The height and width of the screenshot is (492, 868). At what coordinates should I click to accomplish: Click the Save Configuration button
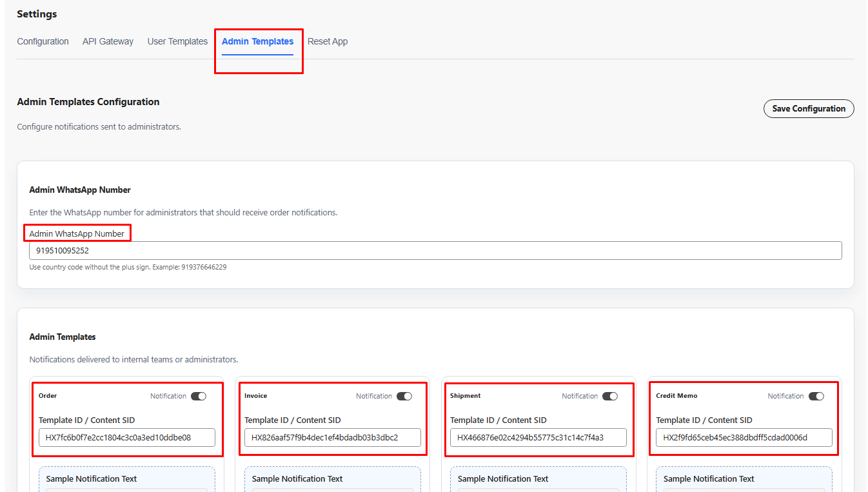coord(808,108)
